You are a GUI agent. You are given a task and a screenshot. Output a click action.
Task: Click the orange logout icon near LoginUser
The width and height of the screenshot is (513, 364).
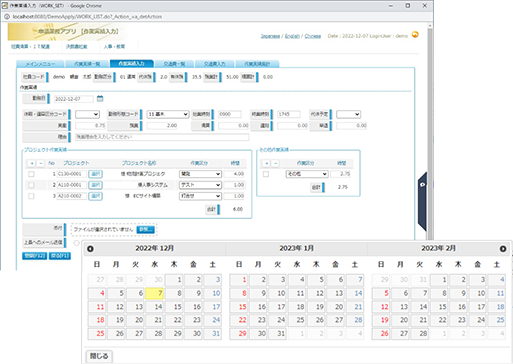(x=415, y=35)
